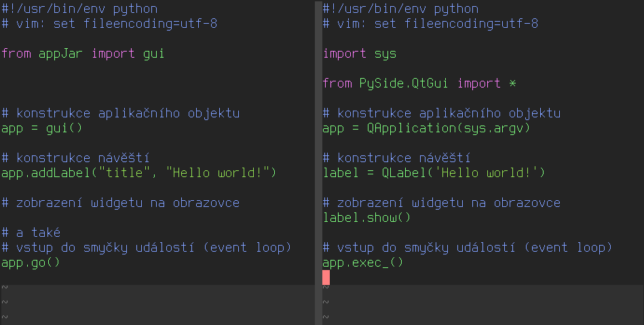Click the pink cursor block below app.exec_()
The image size is (644, 325).
pyautogui.click(x=326, y=277)
